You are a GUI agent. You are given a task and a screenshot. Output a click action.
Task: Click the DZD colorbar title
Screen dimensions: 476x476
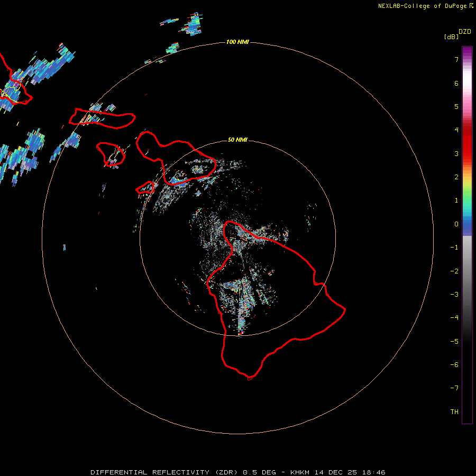pos(465,32)
